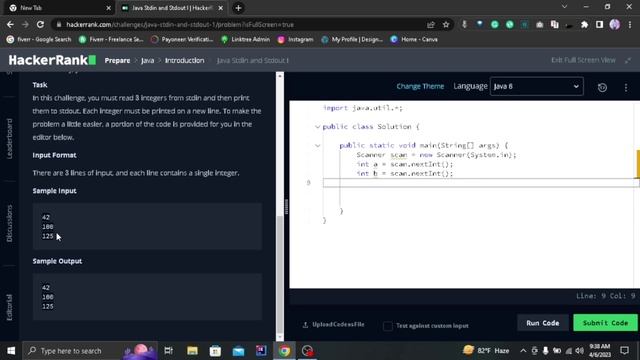Click the panel splitter drag handle
The width and height of the screenshot is (640, 360).
[x=287, y=207]
